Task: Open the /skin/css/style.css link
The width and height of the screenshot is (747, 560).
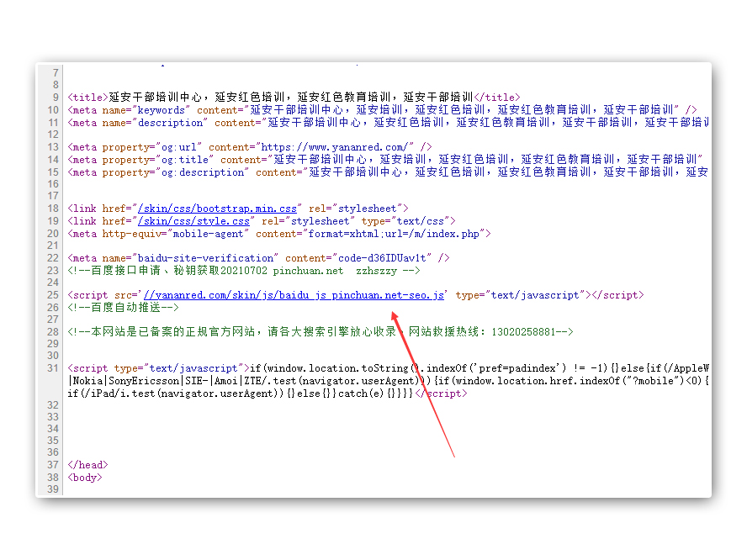Action: tap(193, 221)
